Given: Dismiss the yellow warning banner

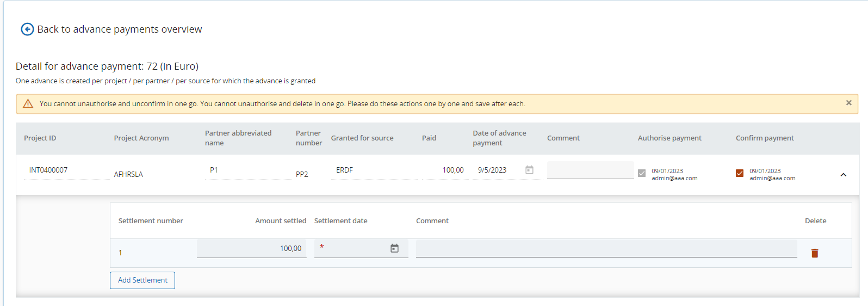Looking at the screenshot, I should pos(848,103).
